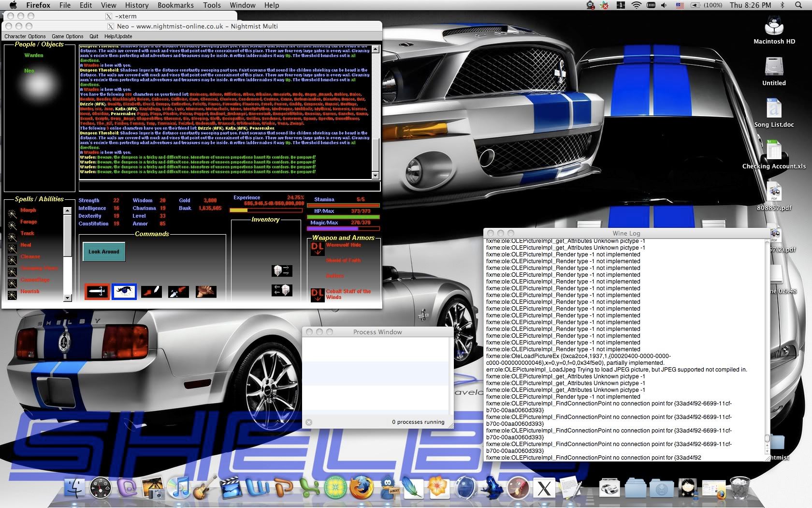Open the battery status menu

pos(706,5)
